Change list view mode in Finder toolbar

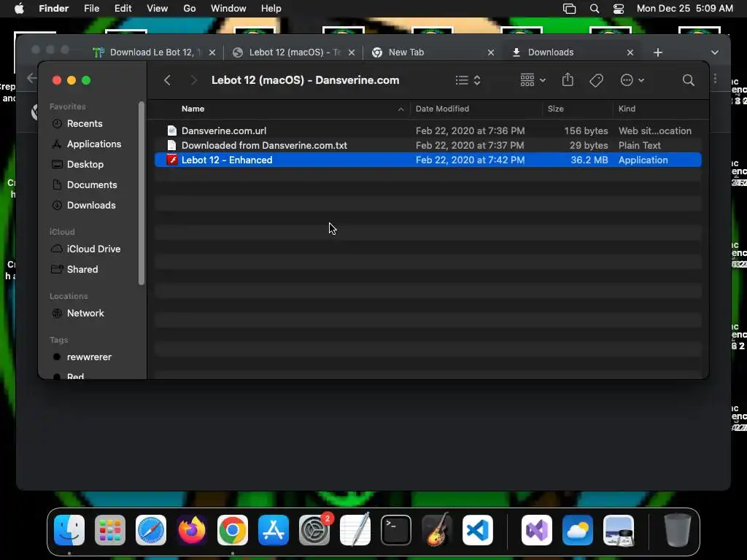[468, 80]
